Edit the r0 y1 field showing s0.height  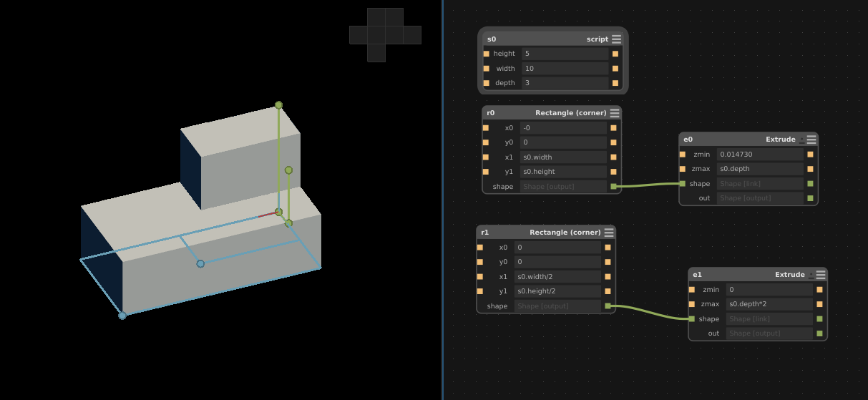coord(563,172)
